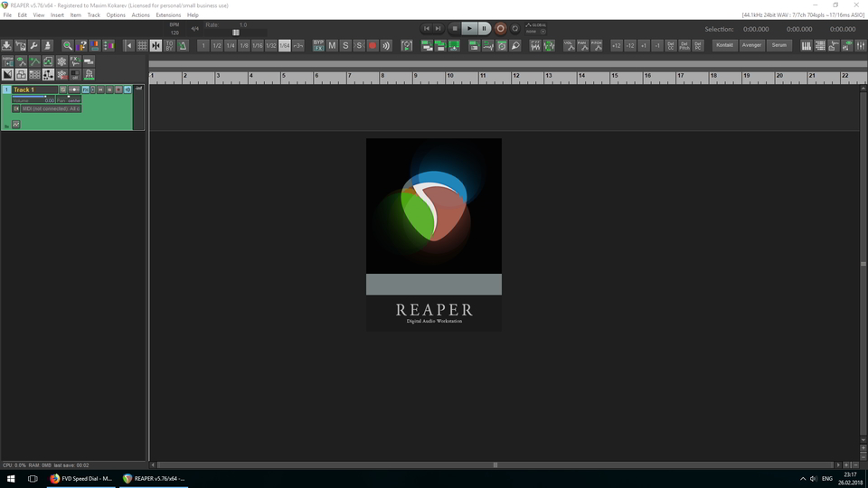Screen dimensions: 868x488
Task: Transpose down with -12 button
Action: pos(630,45)
